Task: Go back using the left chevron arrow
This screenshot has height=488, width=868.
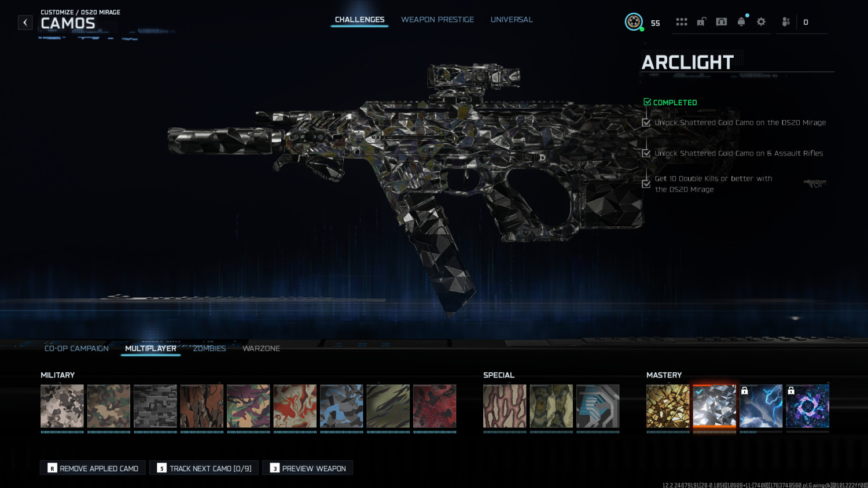Action: pyautogui.click(x=25, y=23)
